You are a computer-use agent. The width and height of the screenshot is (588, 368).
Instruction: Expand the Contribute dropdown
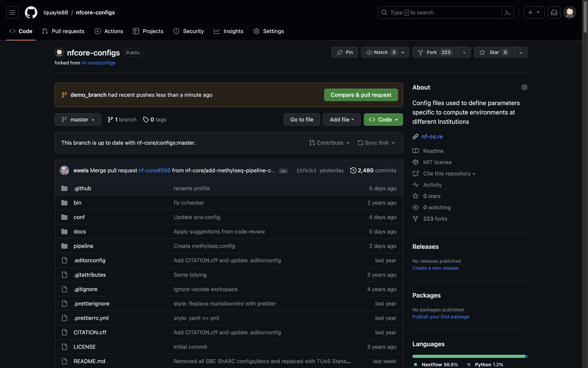point(329,143)
